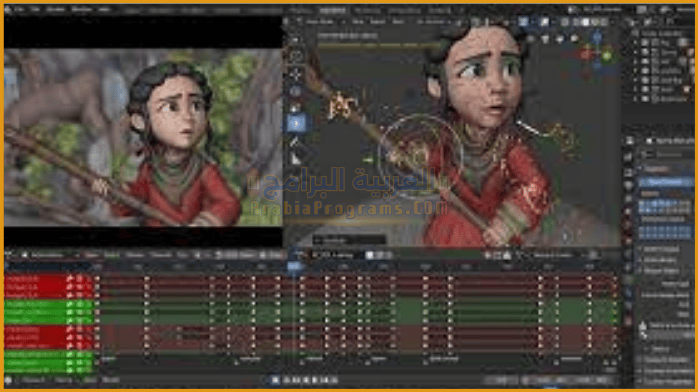Screen dimensions: 698x392
Task: Switch to the Animation workspace tab
Action: point(333,10)
